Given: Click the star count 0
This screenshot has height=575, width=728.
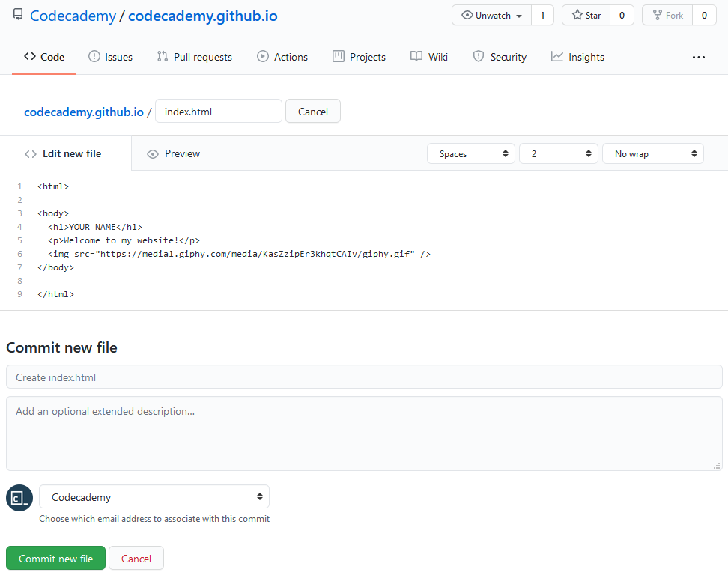Looking at the screenshot, I should 622,15.
